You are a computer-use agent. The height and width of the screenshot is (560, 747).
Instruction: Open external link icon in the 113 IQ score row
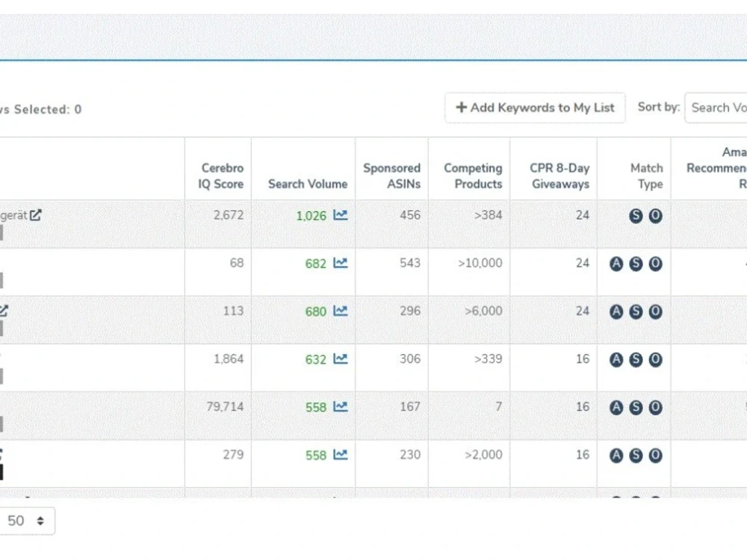coord(4,311)
